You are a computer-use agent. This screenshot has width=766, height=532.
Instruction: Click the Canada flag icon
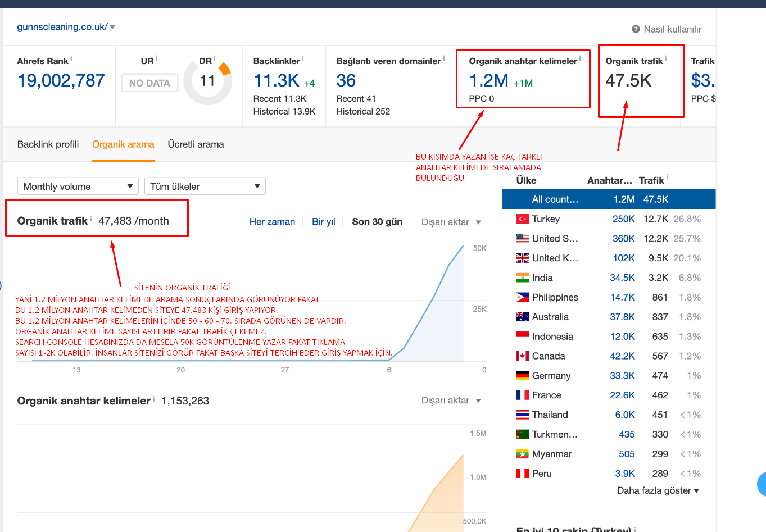(523, 356)
